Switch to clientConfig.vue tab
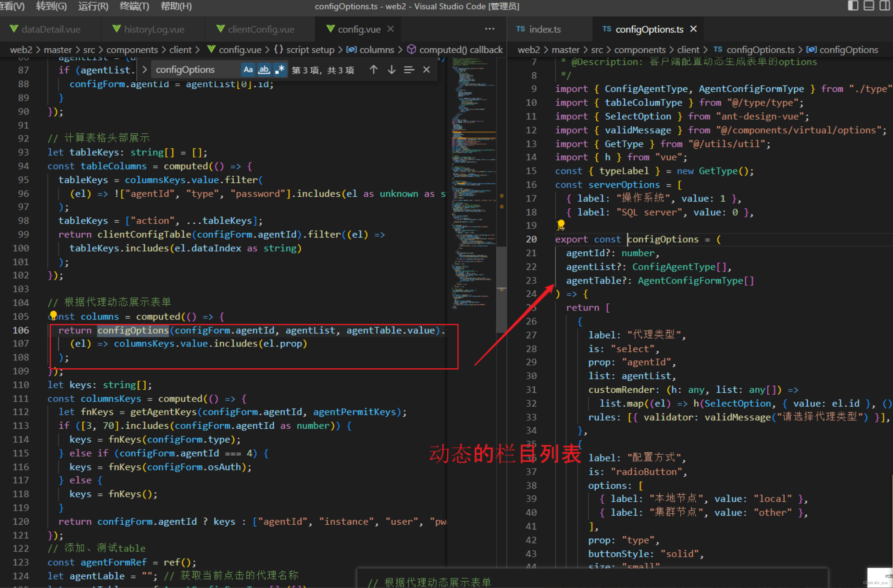Screen dimensions: 893x588 261,29
